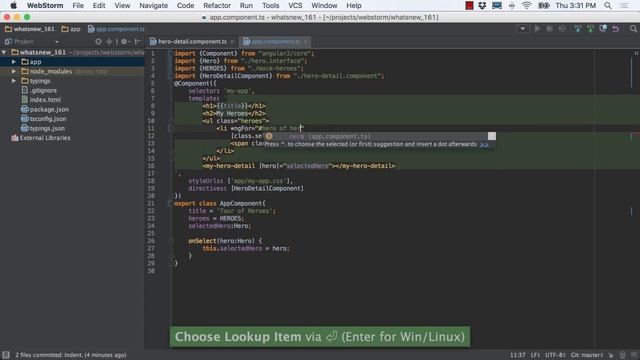Open the run configuration dropdown
The width and height of the screenshot is (640, 360).
click(522, 29)
